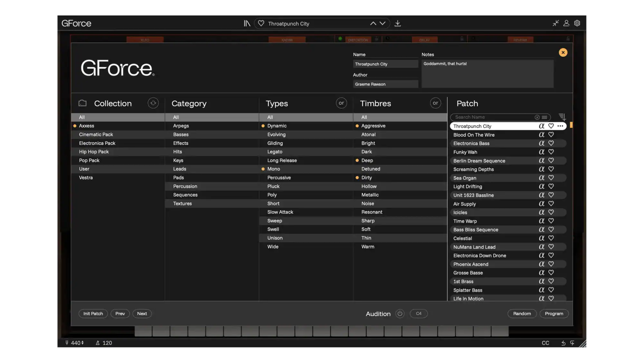Open the search options lines icon
The image size is (644, 363).
coord(545,117)
